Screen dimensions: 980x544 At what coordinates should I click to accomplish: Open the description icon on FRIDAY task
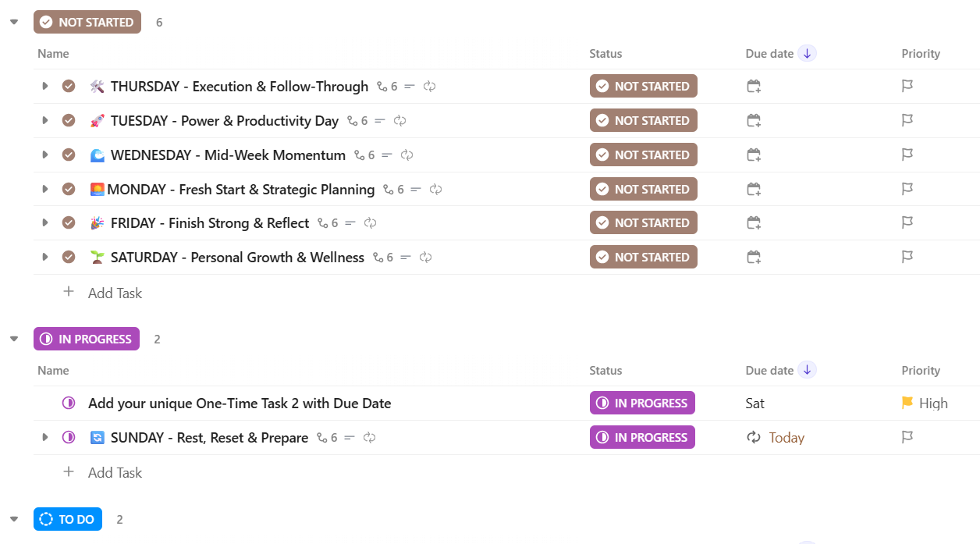click(x=350, y=222)
